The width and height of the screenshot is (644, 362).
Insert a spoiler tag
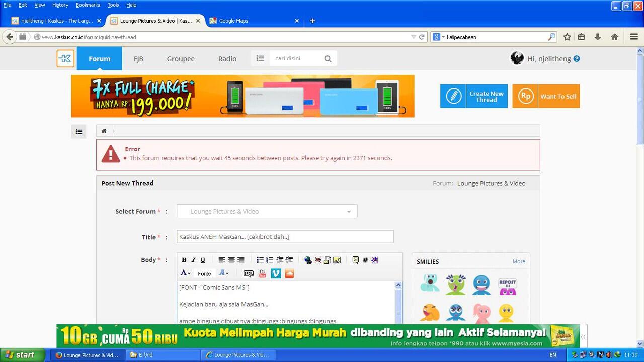[249, 274]
